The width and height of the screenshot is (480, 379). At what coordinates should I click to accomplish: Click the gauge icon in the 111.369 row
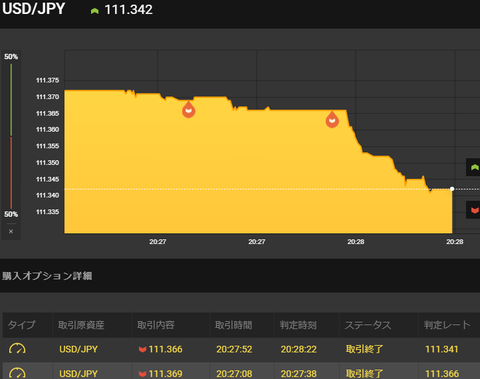(17, 373)
